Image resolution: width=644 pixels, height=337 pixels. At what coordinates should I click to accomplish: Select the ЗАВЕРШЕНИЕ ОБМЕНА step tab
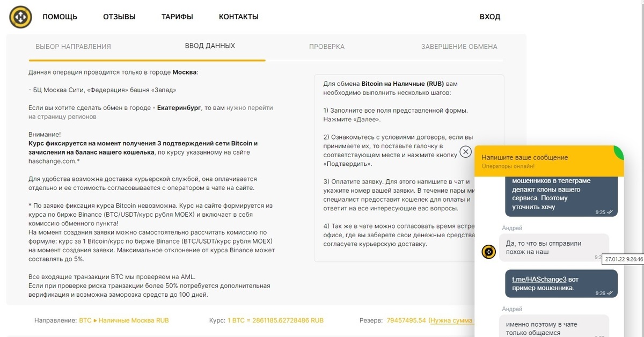pos(459,47)
